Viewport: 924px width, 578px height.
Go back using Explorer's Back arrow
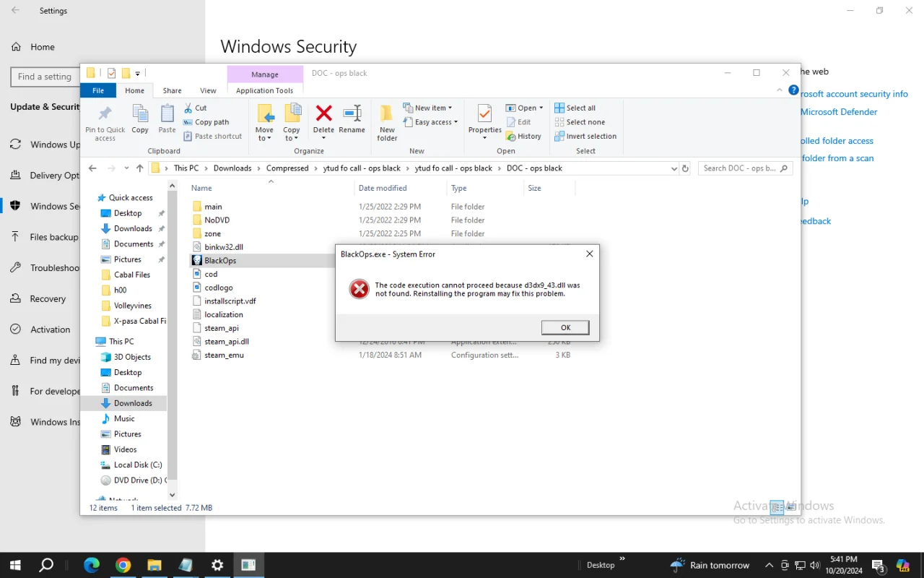[92, 168]
